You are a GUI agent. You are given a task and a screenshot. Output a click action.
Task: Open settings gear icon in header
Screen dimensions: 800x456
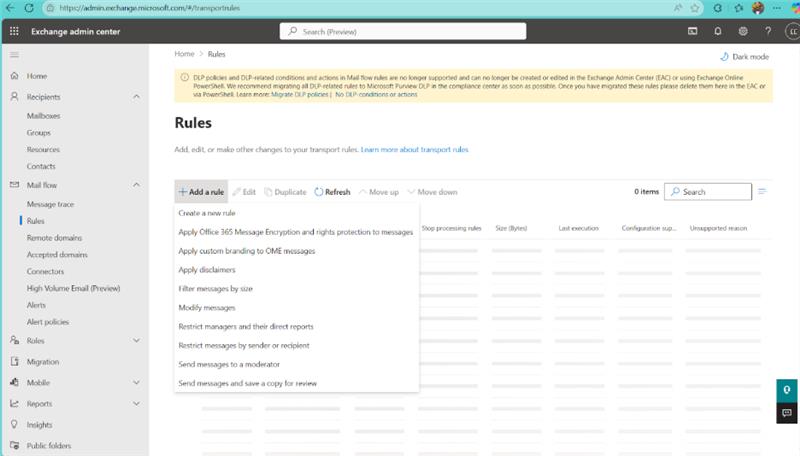[743, 31]
